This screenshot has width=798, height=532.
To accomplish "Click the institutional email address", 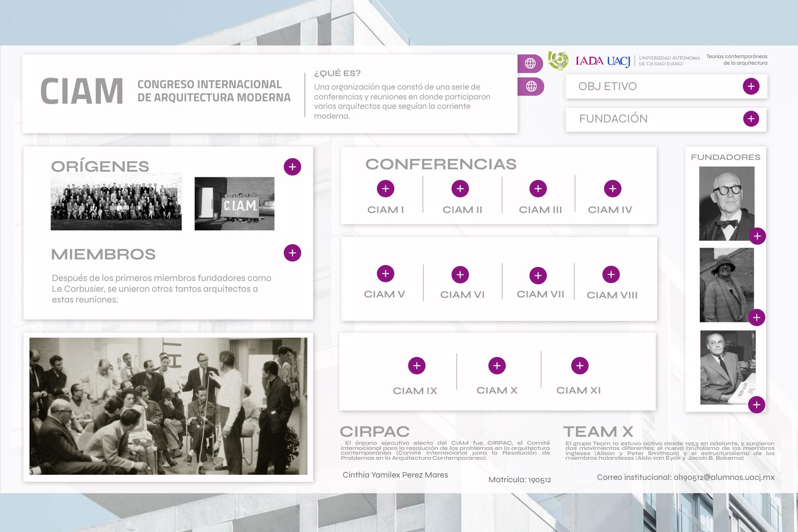I will [x=723, y=477].
